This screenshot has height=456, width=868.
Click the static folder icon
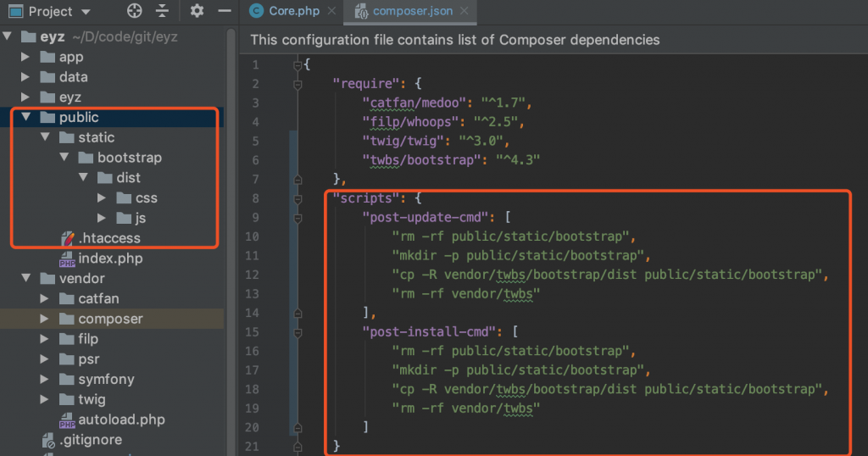(x=67, y=136)
